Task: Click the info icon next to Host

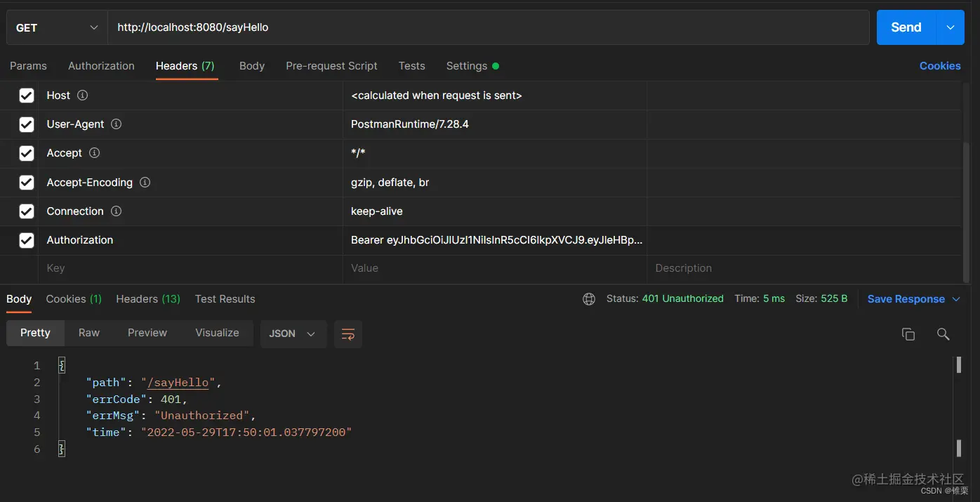Action: pos(82,95)
